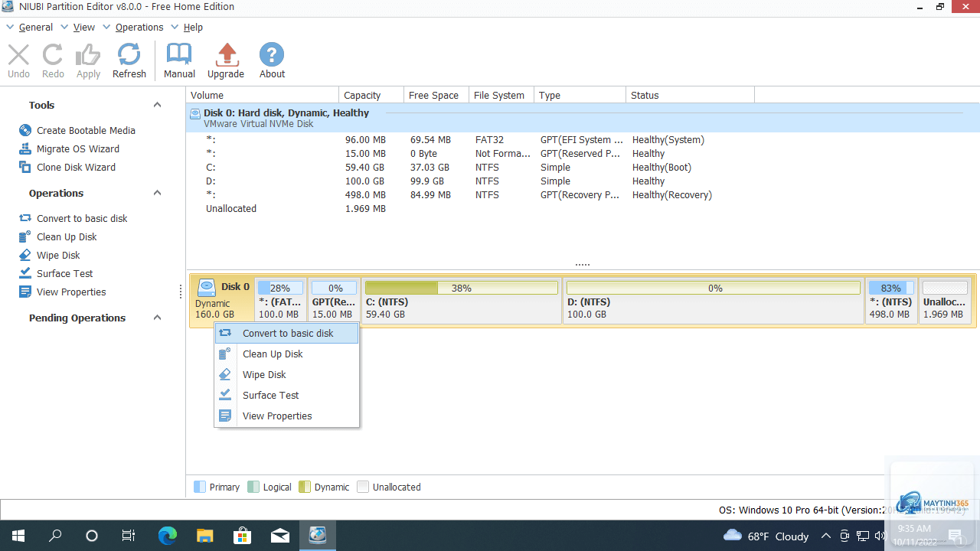The image size is (980, 551).
Task: Click sidebar Surface Test icon
Action: click(x=25, y=273)
